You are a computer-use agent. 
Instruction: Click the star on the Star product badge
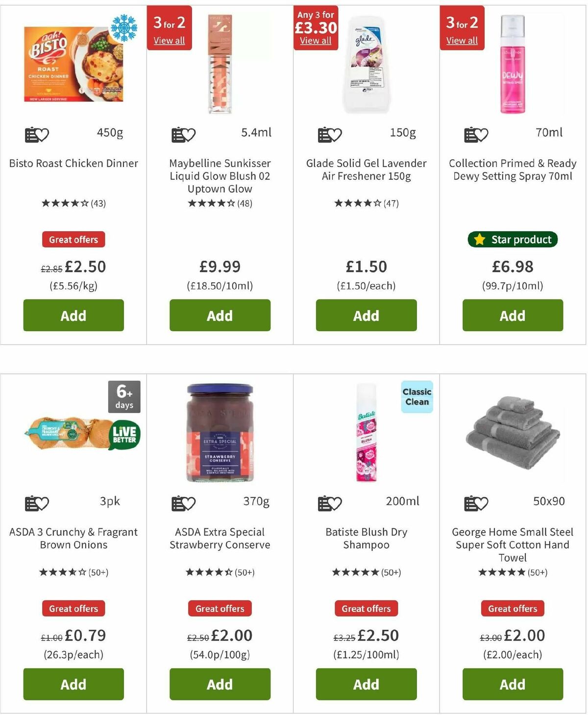coord(479,240)
